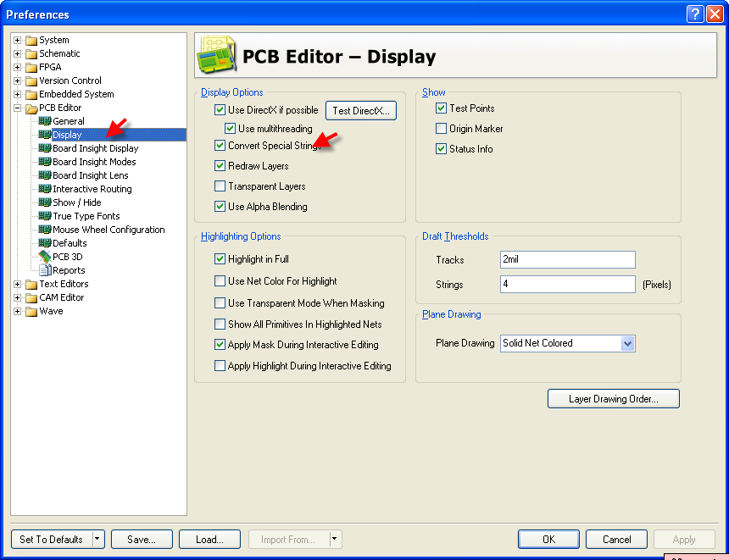Open the Plane Drawing dropdown
Viewport: 729px width, 560px height.
click(627, 343)
